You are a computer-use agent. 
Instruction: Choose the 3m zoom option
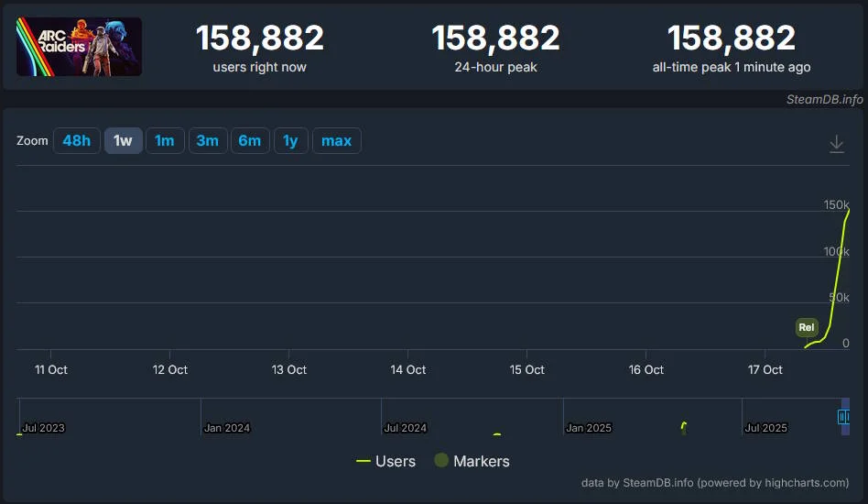click(x=207, y=140)
